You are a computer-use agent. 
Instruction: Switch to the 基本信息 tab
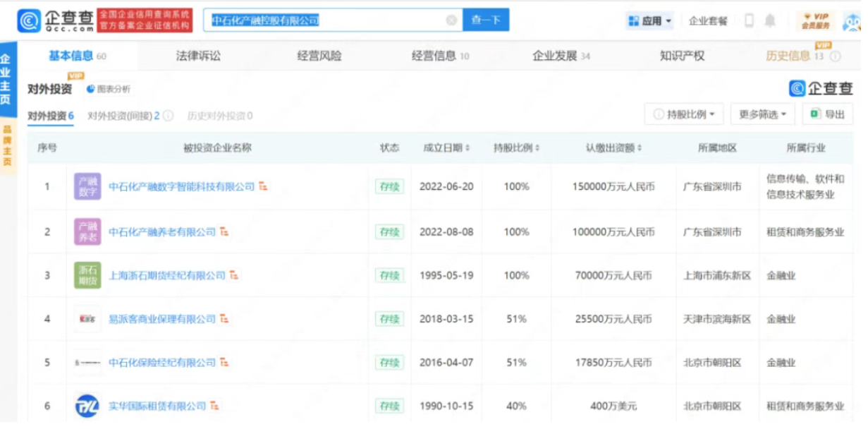pos(77,56)
